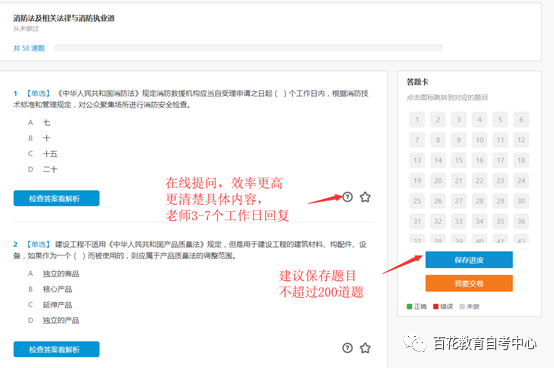Jump to question 15 on answer card

459,160
